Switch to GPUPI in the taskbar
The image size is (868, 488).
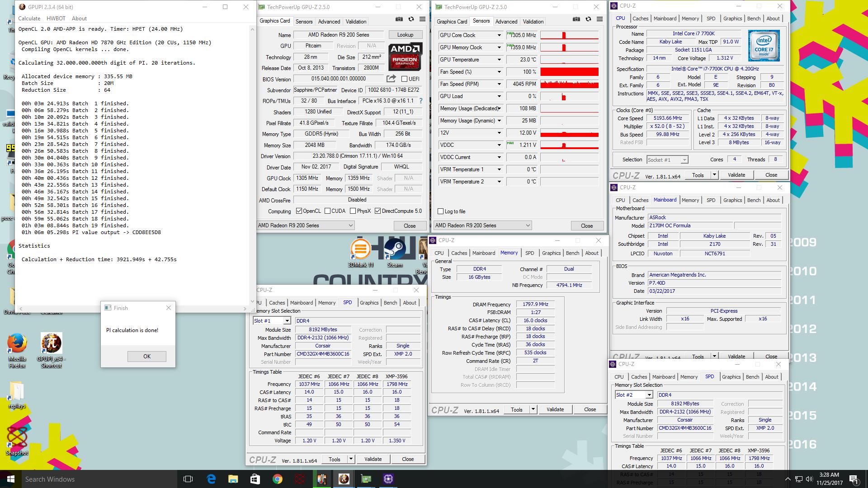[x=344, y=479]
